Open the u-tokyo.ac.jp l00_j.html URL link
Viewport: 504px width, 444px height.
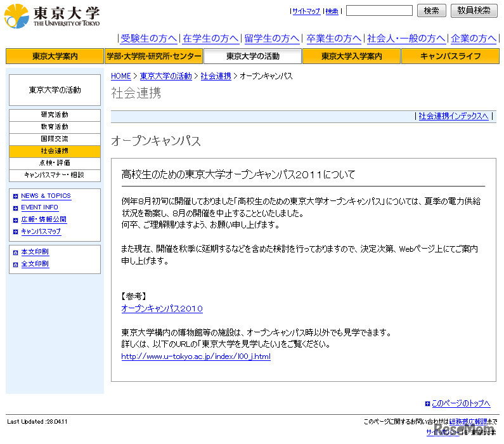[x=196, y=356]
